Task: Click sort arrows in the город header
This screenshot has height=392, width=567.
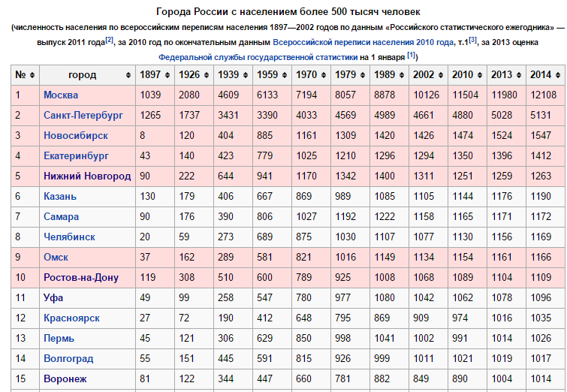Action: coord(127,75)
